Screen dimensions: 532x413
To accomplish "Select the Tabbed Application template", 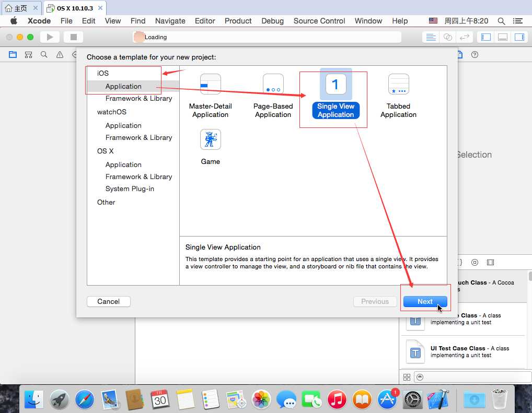I will tap(398, 96).
